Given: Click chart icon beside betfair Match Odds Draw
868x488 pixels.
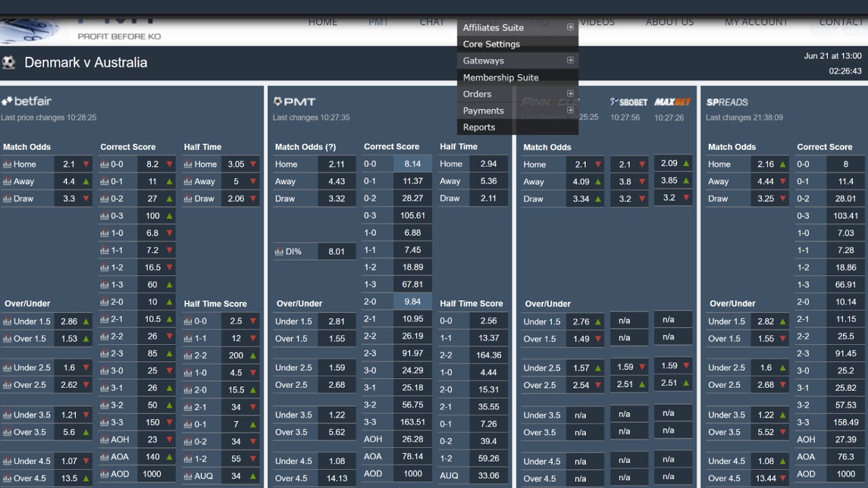Looking at the screenshot, I should (7, 199).
